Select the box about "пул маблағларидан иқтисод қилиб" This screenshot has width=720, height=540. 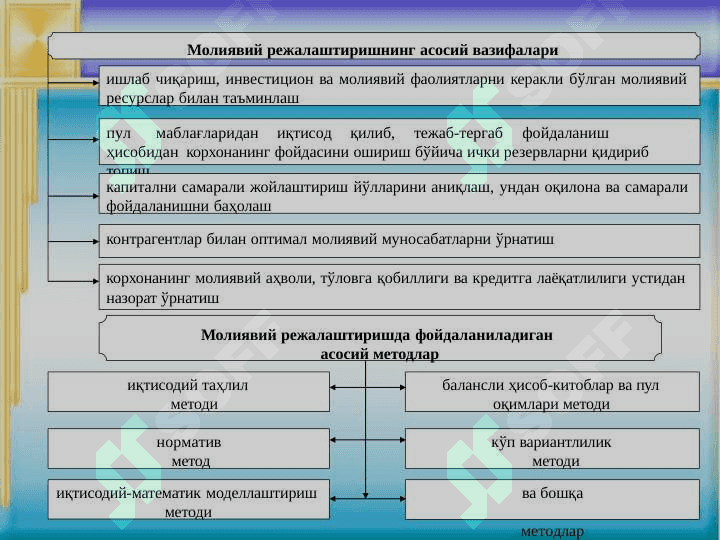click(x=399, y=142)
